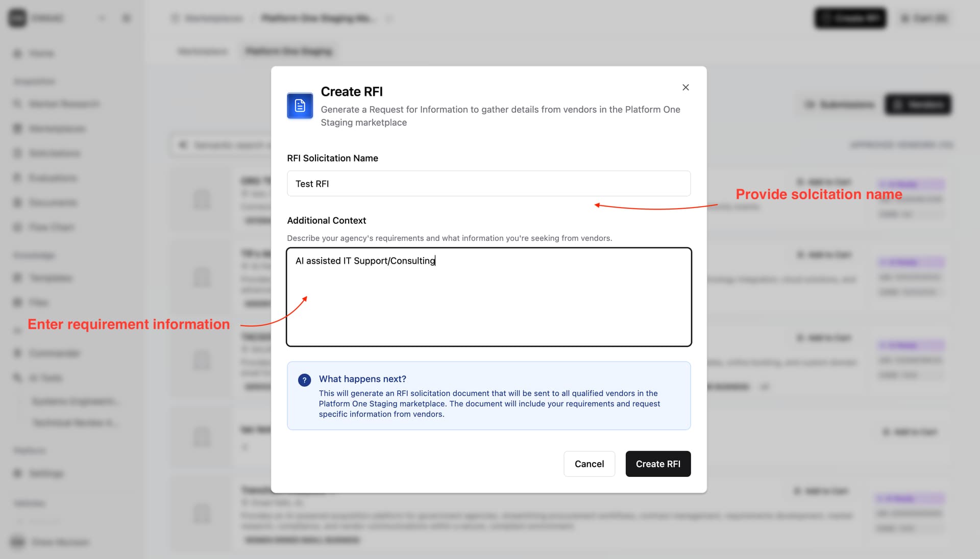This screenshot has height=559, width=980.
Task: Submit with the Create RFI button in dialog
Action: click(x=658, y=464)
